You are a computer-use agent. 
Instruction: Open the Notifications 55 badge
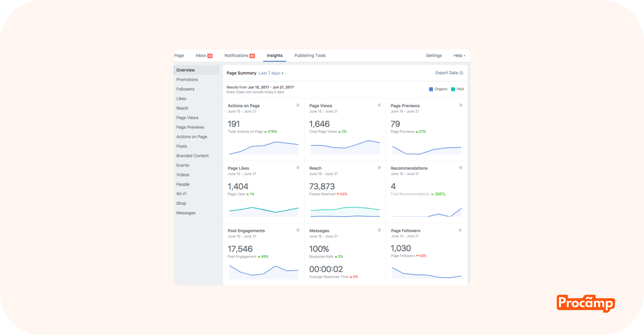(252, 56)
